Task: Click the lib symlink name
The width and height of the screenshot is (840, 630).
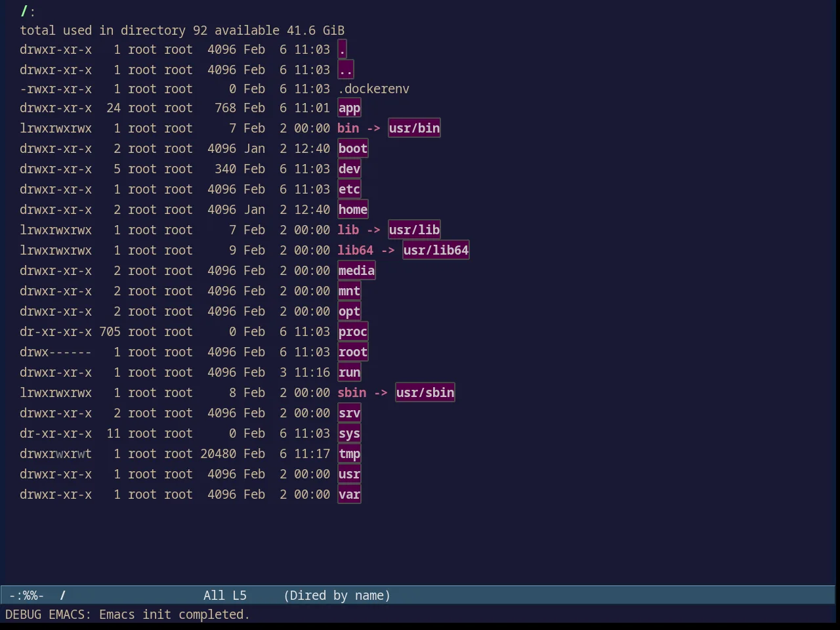Action: 348,230
